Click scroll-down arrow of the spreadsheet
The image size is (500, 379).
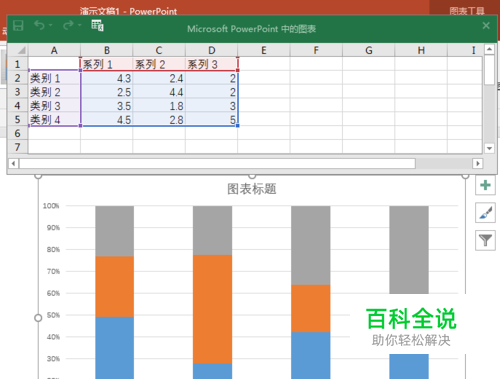point(489,148)
